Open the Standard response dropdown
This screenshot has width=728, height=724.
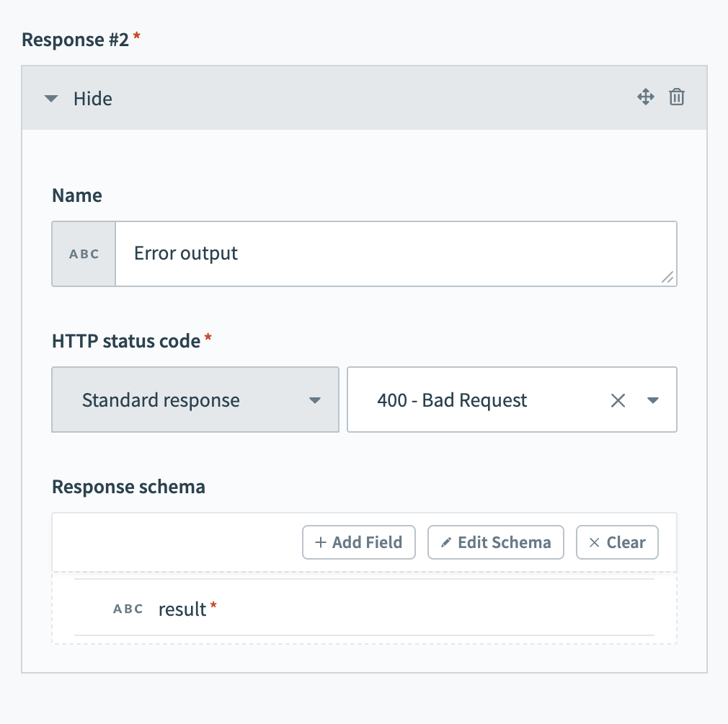195,399
